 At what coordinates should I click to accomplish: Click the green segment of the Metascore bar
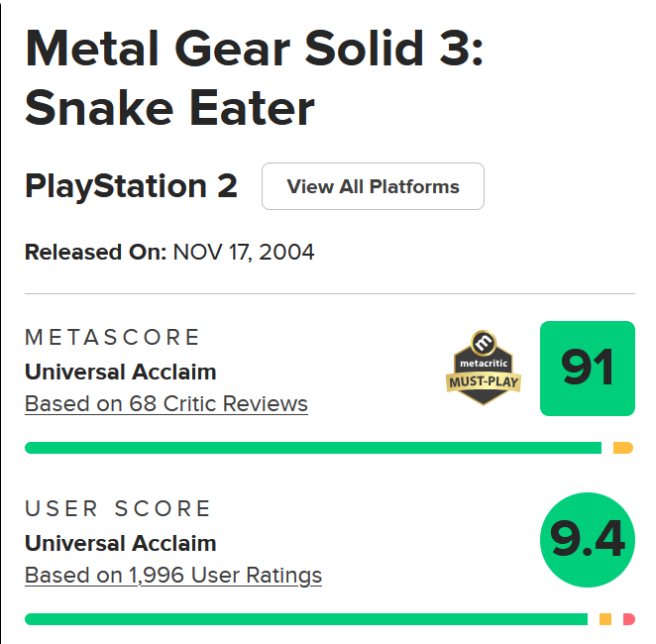(x=312, y=448)
